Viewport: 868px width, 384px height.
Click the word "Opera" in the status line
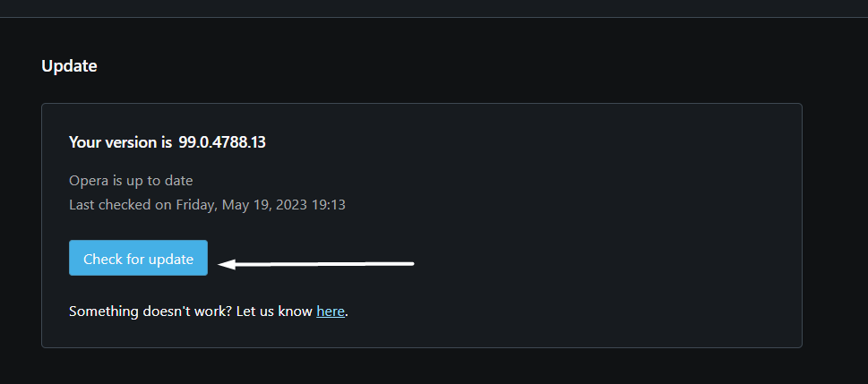click(89, 181)
